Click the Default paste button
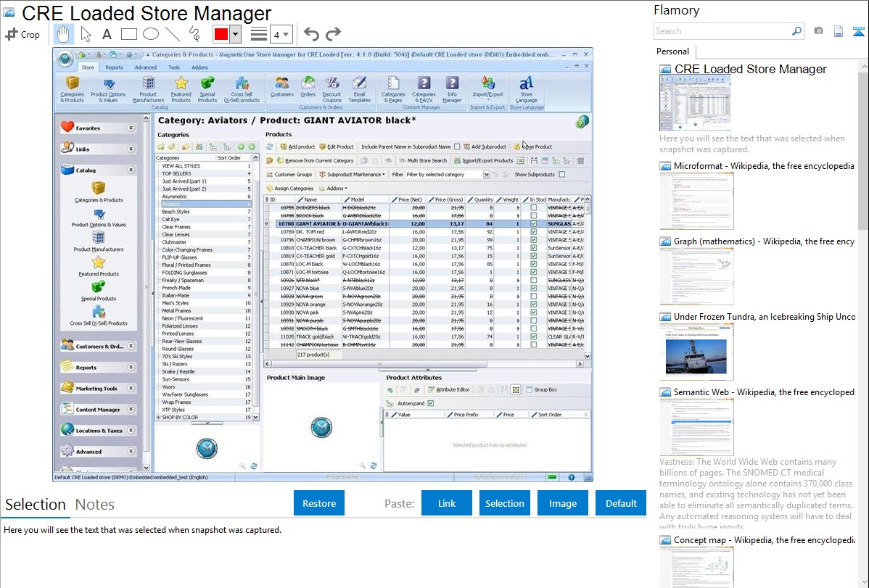The image size is (869, 588). (621, 503)
